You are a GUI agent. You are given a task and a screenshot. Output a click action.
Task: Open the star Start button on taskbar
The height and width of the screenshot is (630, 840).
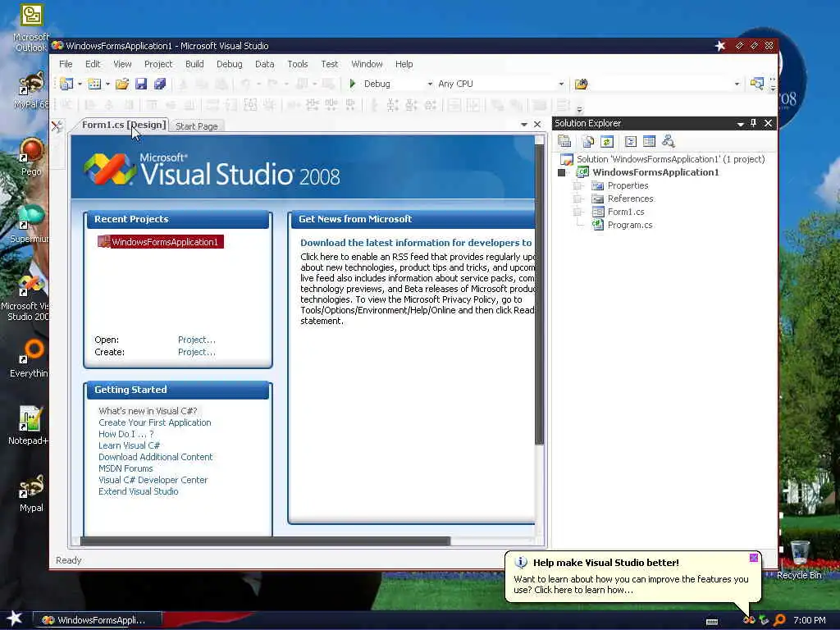pyautogui.click(x=15, y=619)
